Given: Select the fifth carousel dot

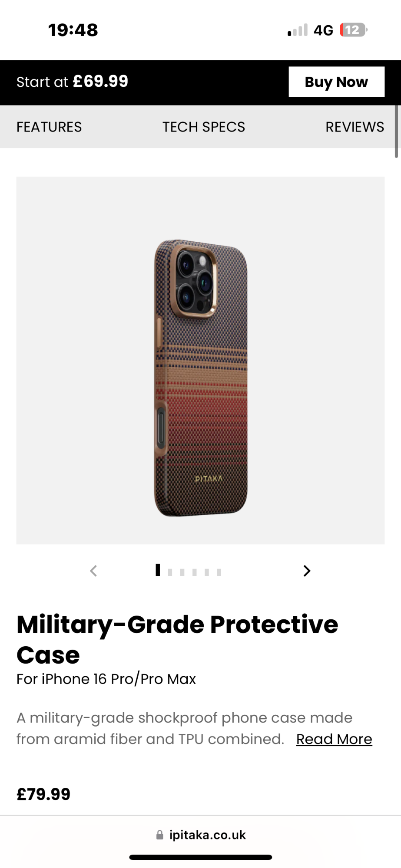Looking at the screenshot, I should coord(207,572).
